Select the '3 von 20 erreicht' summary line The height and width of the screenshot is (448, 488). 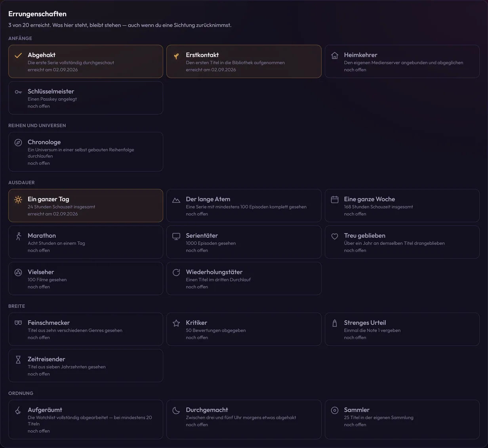(120, 25)
